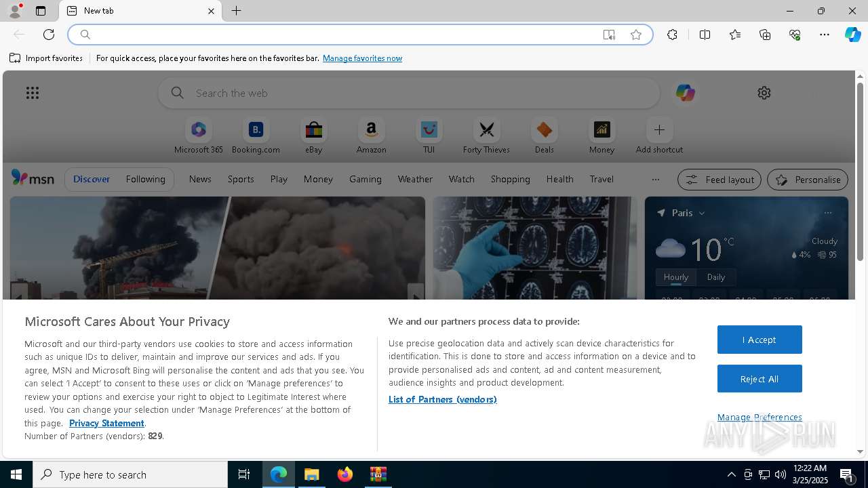Select the Hourly forecast tab
This screenshot has height=488, width=868.
[675, 277]
